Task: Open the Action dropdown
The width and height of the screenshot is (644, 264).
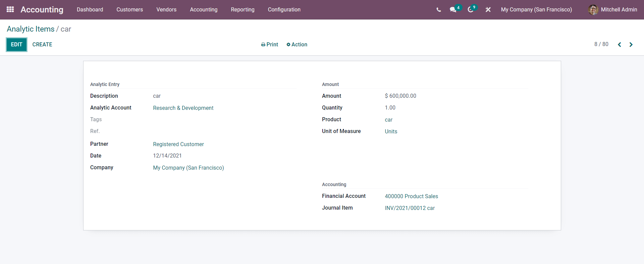Action: (x=297, y=44)
